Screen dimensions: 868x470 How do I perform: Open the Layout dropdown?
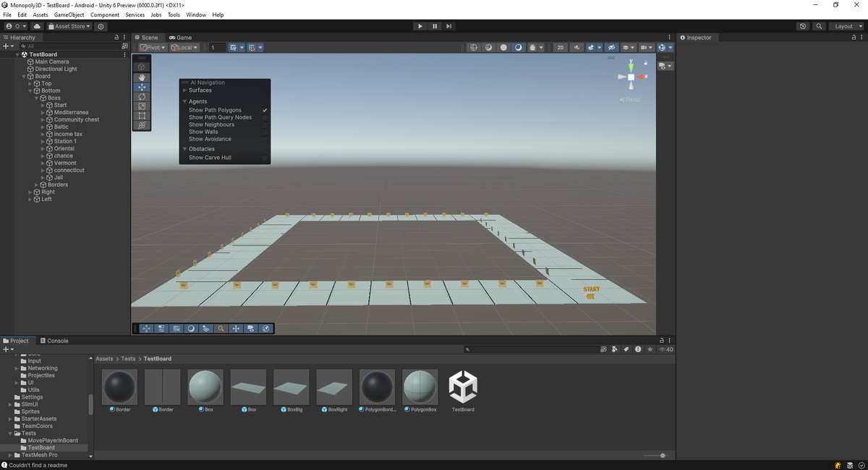847,26
